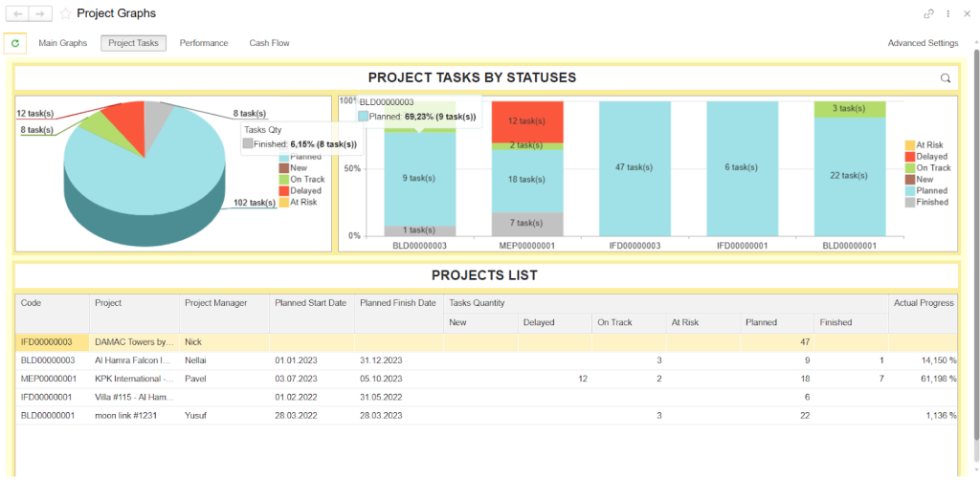Go forward with the right arrow button
The height and width of the screenshot is (480, 980).
pyautogui.click(x=41, y=14)
